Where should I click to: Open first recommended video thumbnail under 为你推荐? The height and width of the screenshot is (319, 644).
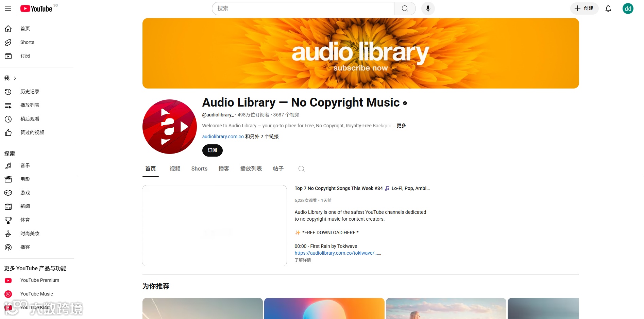202,308
